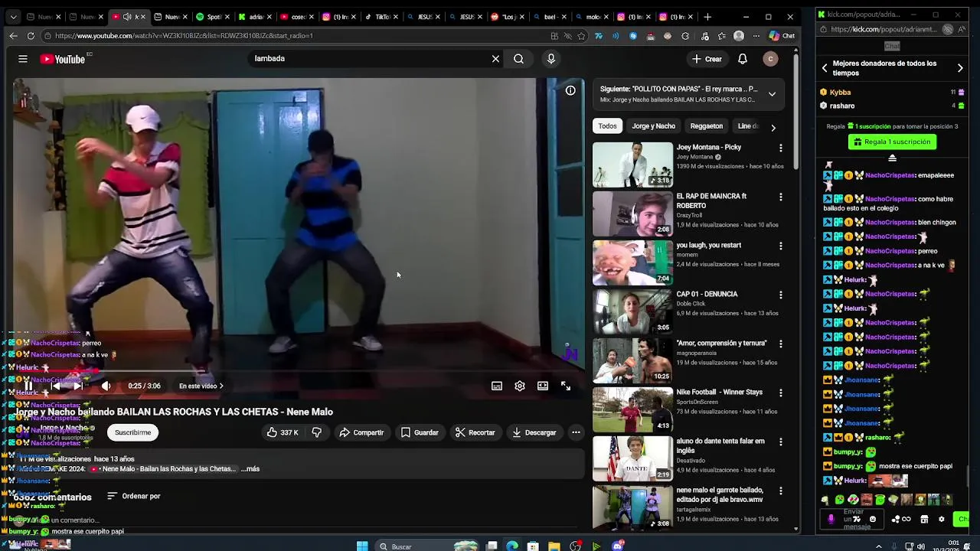This screenshot has width=980, height=551.
Task: Open Kick chat settings gear
Action: coord(942,519)
